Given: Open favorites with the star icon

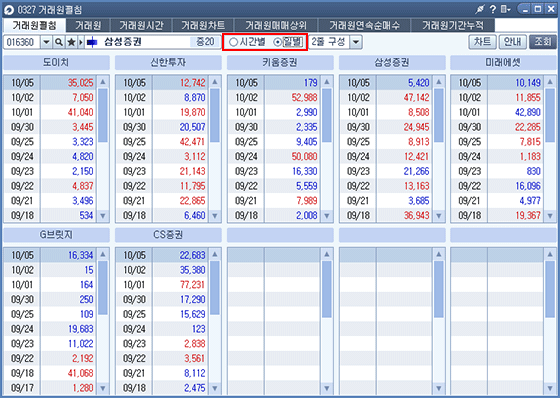Looking at the screenshot, I should pos(71,42).
